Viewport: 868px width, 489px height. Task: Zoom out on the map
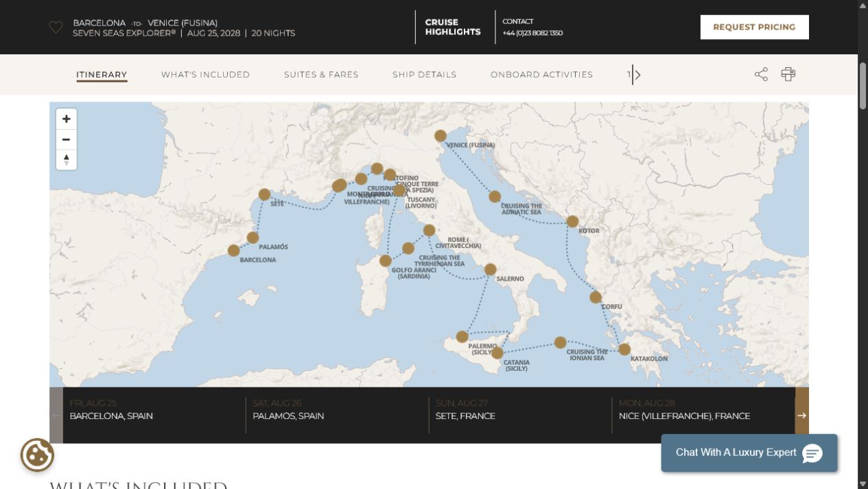(67, 139)
